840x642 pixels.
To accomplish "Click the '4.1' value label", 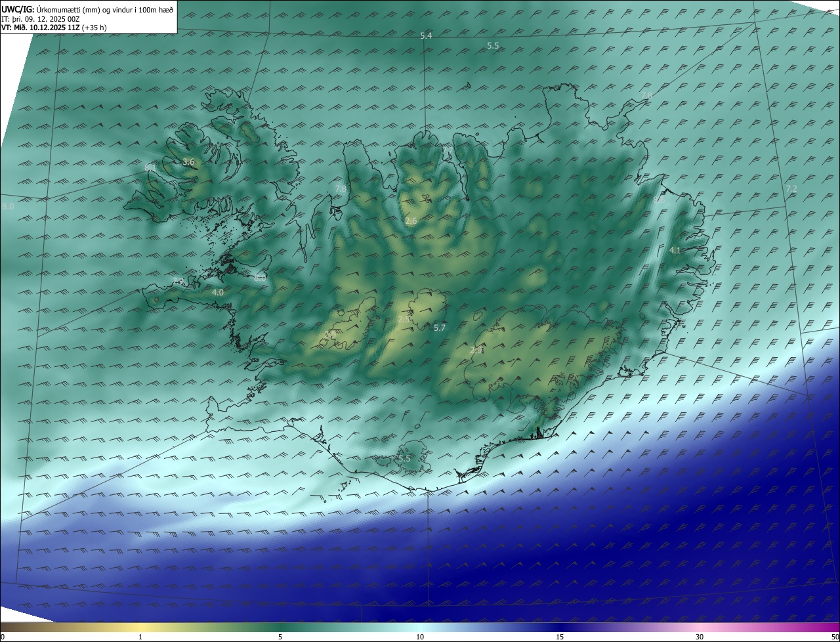I will pyautogui.click(x=675, y=250).
